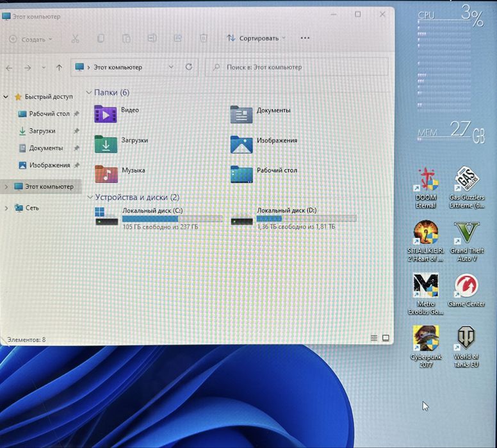Select the Видео folder icon
This screenshot has height=448, width=497.
106,114
